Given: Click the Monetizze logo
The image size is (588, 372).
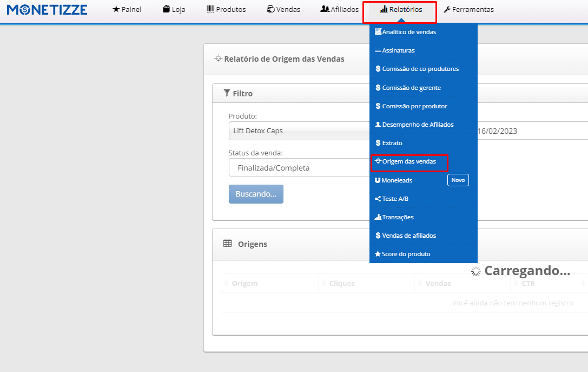Looking at the screenshot, I should (47, 9).
